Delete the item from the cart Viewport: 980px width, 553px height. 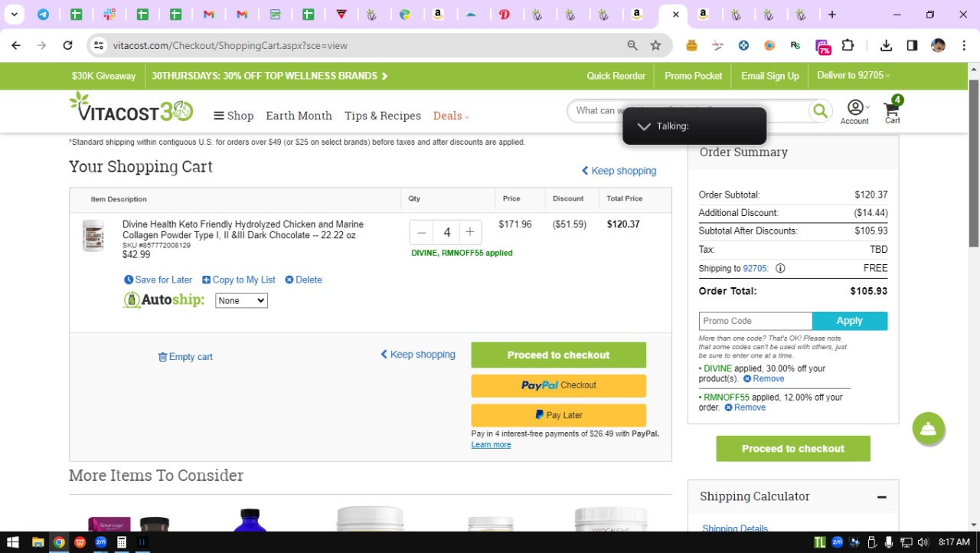(x=303, y=280)
